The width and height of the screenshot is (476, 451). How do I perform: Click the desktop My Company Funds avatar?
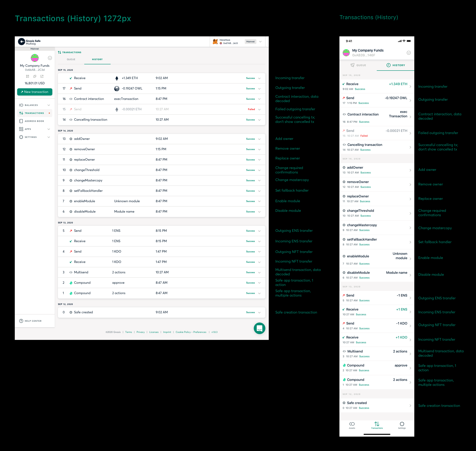coord(35,58)
